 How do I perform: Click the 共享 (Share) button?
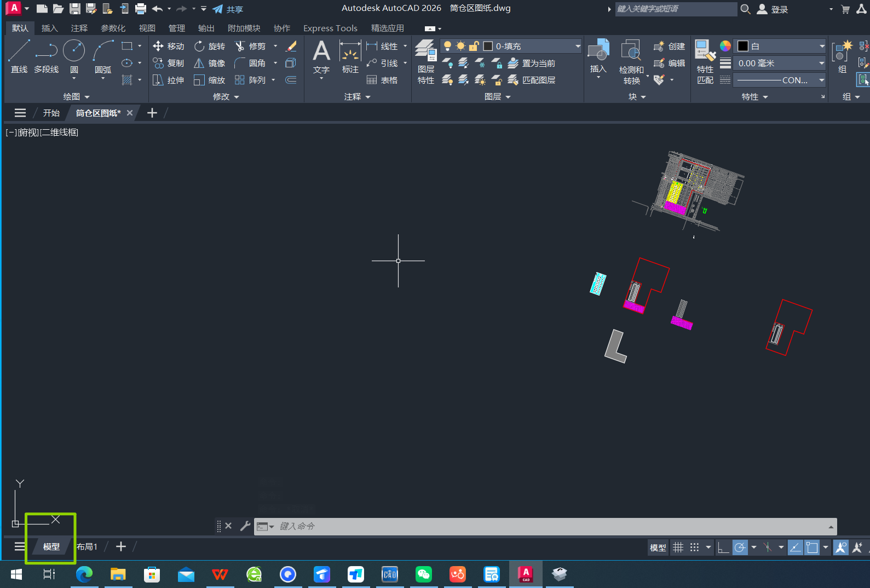tap(228, 9)
